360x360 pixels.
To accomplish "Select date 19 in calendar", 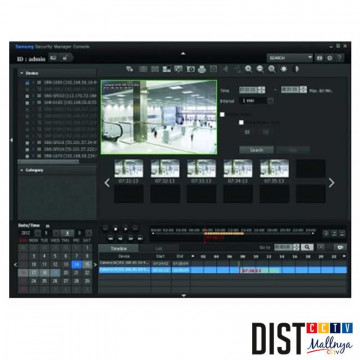I will click(x=55, y=273).
